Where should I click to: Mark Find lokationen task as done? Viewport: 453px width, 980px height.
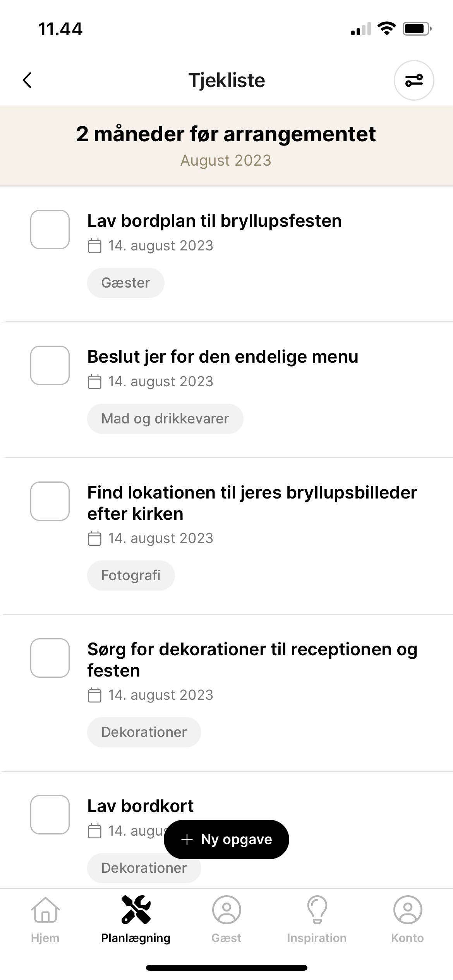click(x=50, y=501)
